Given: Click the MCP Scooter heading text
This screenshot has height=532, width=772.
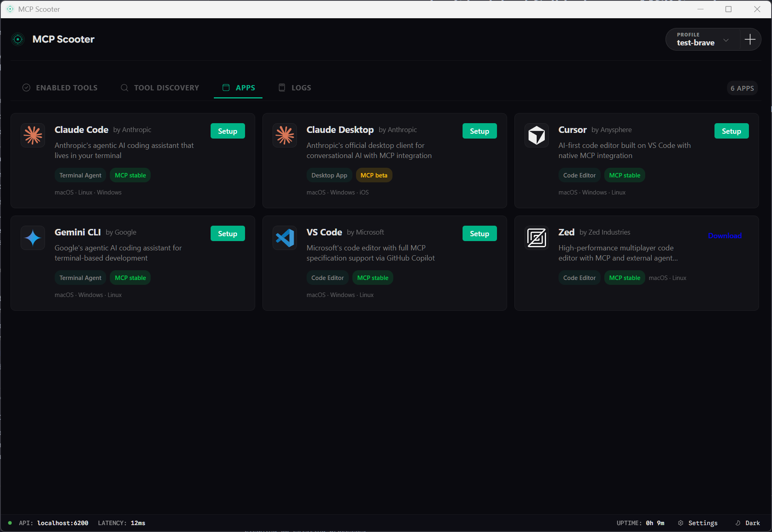Looking at the screenshot, I should (63, 39).
